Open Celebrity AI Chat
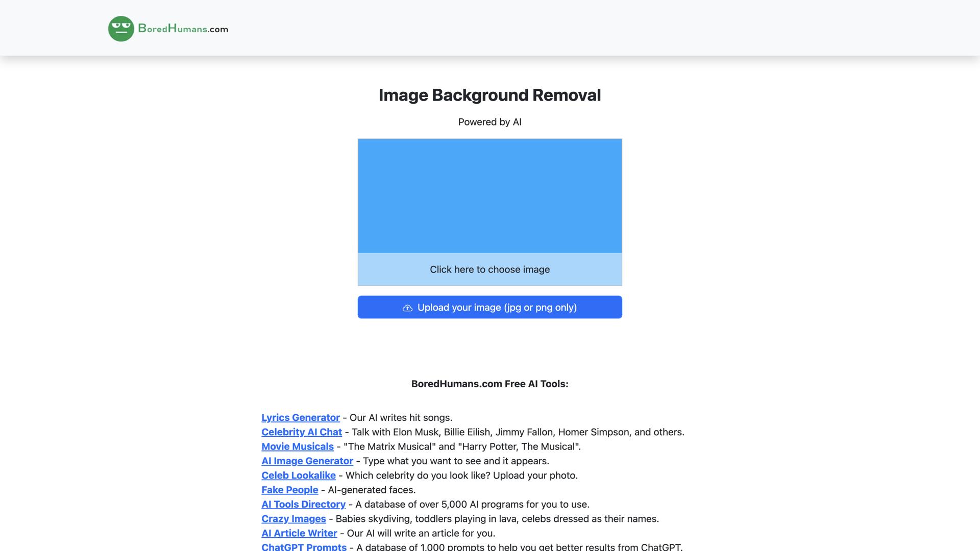Viewport: 980px width, 551px height. point(301,432)
